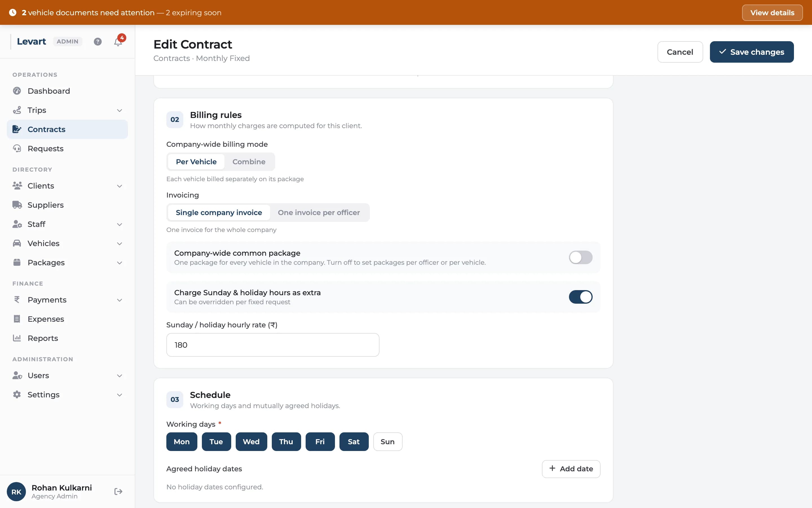Open Expenses in sidebar
The height and width of the screenshot is (508, 812).
[67, 319]
